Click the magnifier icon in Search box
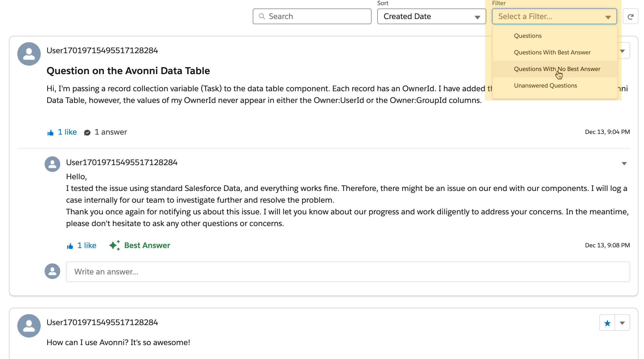This screenshot has height=359, width=644. pos(262,17)
